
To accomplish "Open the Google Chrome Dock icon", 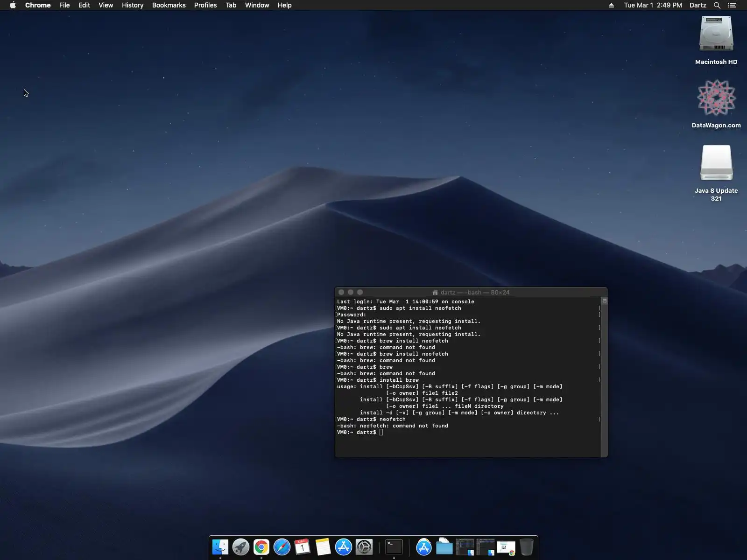I will [261, 547].
